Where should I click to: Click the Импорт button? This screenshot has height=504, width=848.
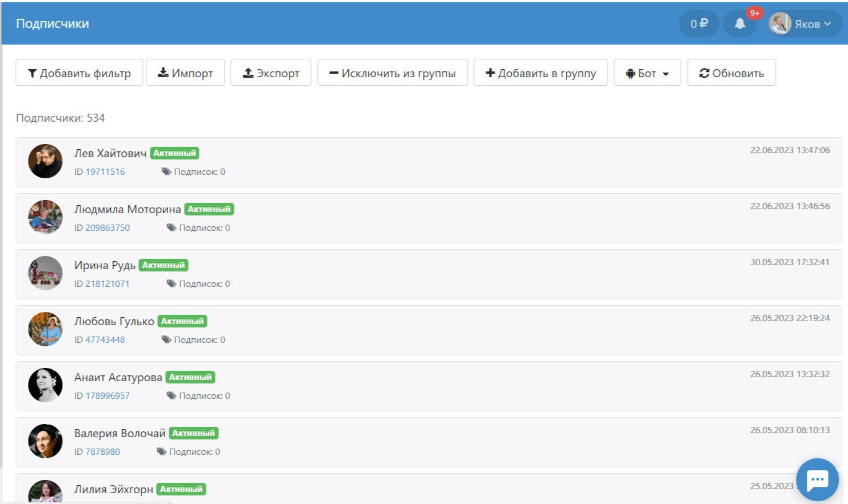[x=185, y=73]
